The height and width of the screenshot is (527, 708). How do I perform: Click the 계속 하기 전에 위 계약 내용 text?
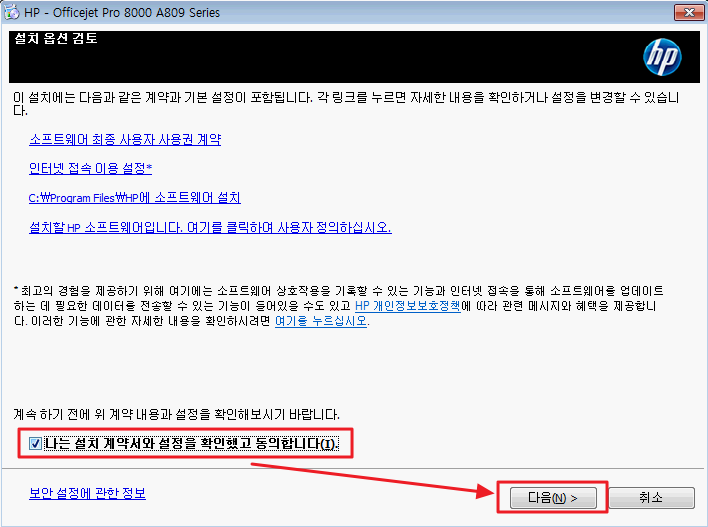coord(177,414)
